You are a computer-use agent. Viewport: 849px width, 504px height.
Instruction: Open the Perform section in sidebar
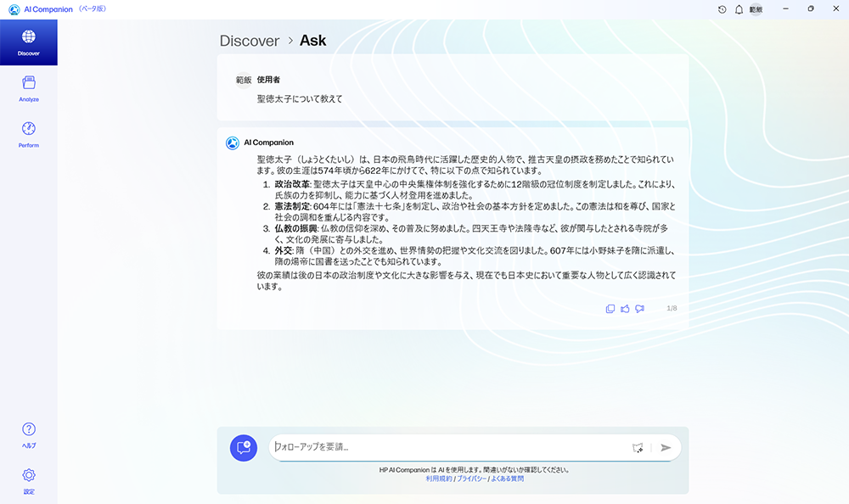pos(28,134)
